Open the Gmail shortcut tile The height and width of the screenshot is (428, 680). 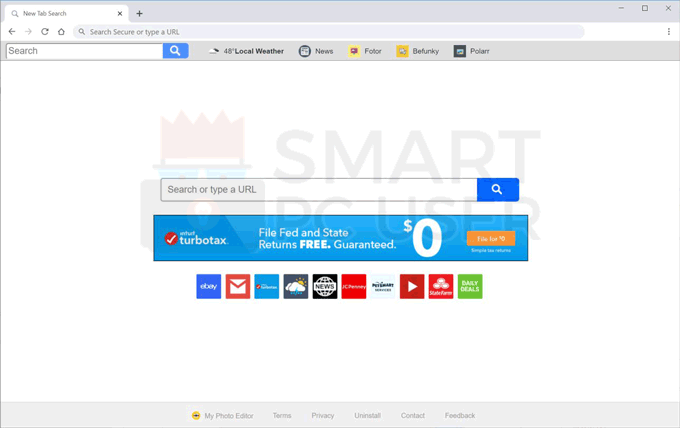[237, 286]
